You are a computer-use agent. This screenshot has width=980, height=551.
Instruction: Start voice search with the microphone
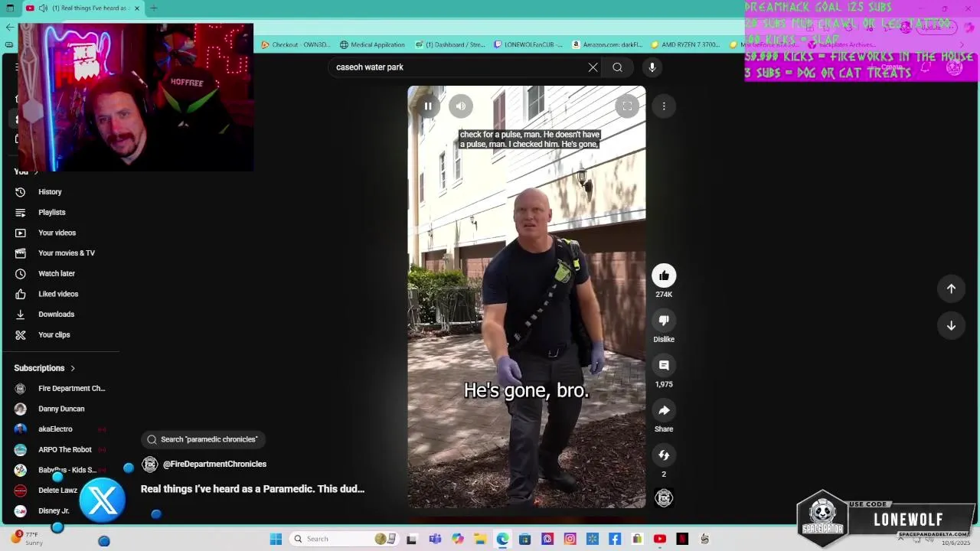[x=652, y=67]
